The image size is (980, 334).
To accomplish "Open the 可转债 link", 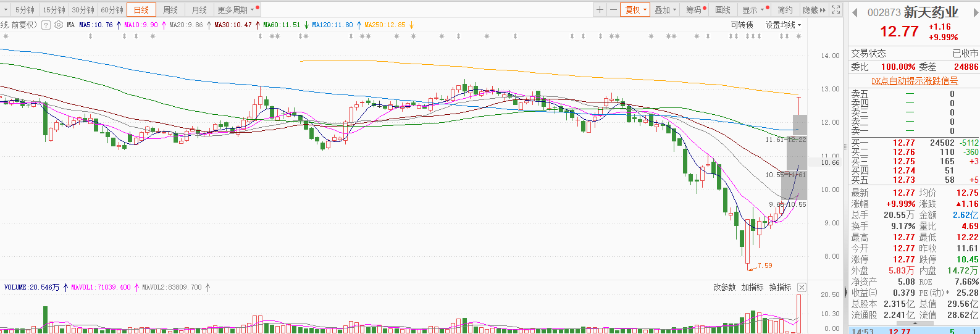I will (742, 25).
